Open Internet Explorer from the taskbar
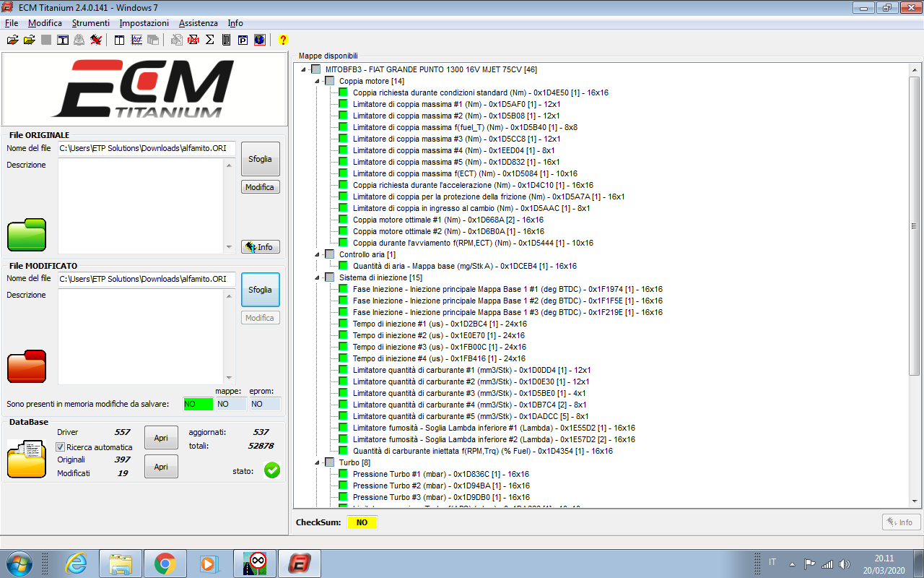 point(76,563)
